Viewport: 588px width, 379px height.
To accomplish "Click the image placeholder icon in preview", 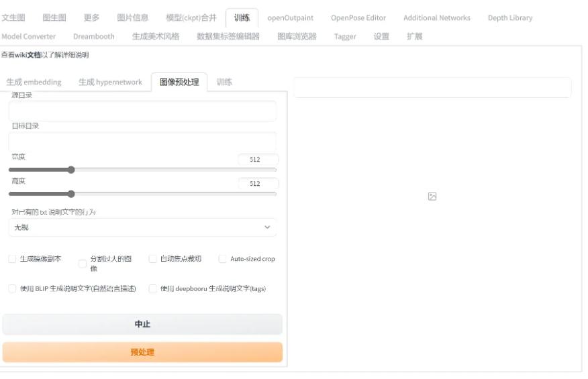I will [432, 197].
